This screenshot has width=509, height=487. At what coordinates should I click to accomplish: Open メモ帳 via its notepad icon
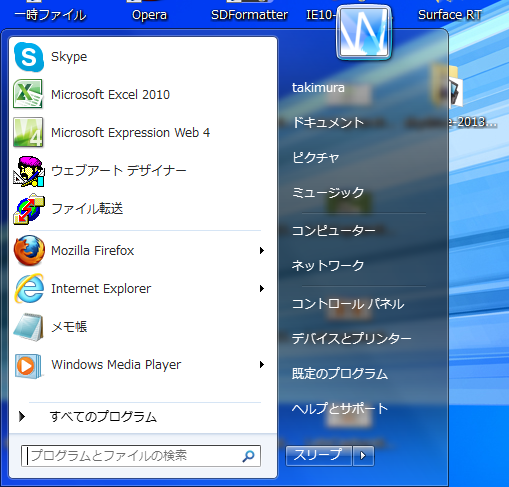28,327
